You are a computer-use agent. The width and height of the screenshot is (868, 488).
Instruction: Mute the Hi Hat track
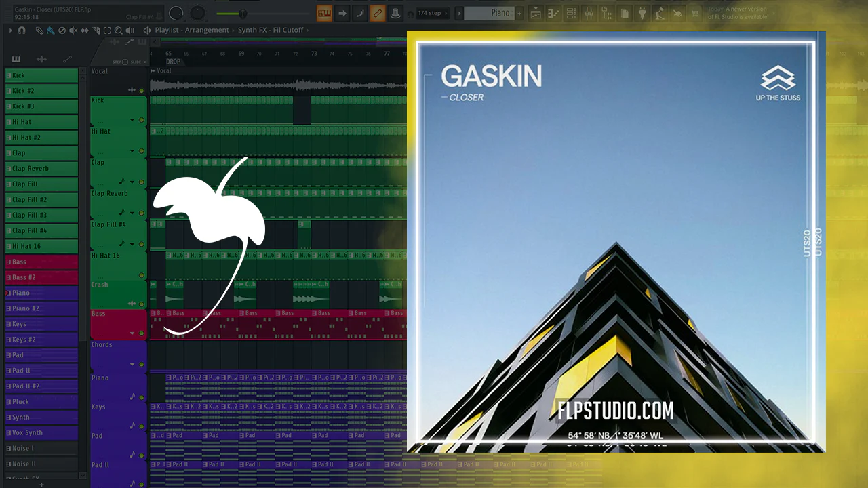(142, 152)
